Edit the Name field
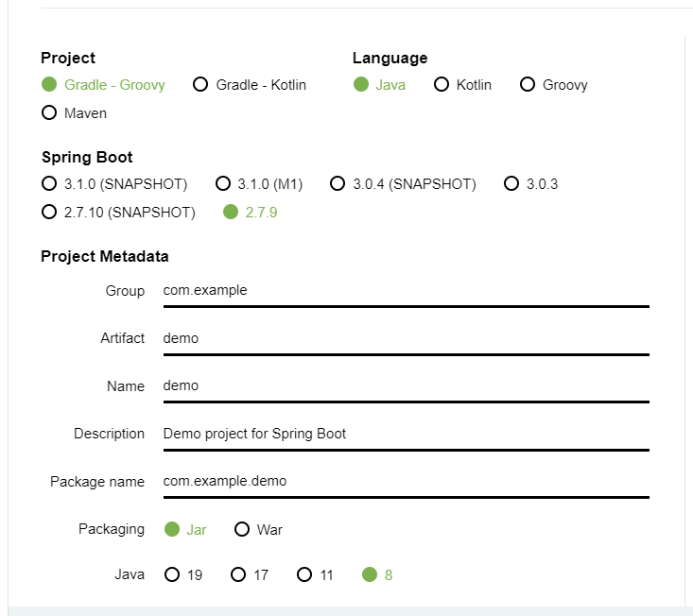The image size is (693, 616). click(x=407, y=386)
